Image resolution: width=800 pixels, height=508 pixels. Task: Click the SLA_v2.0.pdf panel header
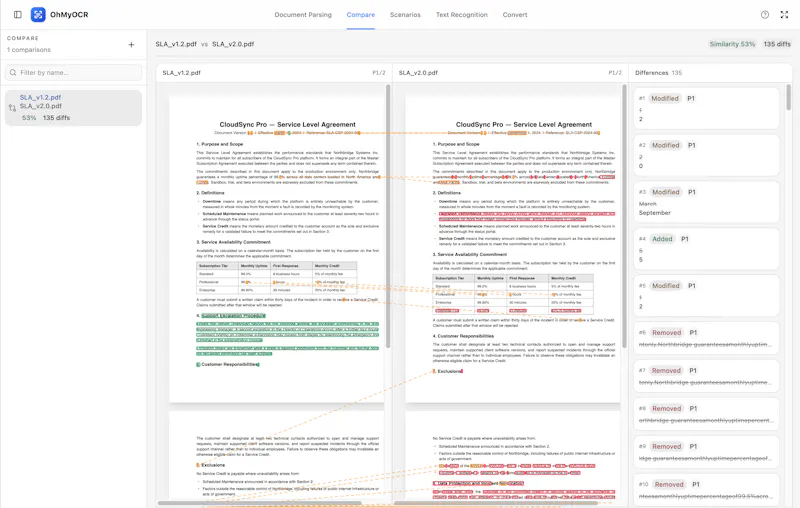tap(510, 73)
